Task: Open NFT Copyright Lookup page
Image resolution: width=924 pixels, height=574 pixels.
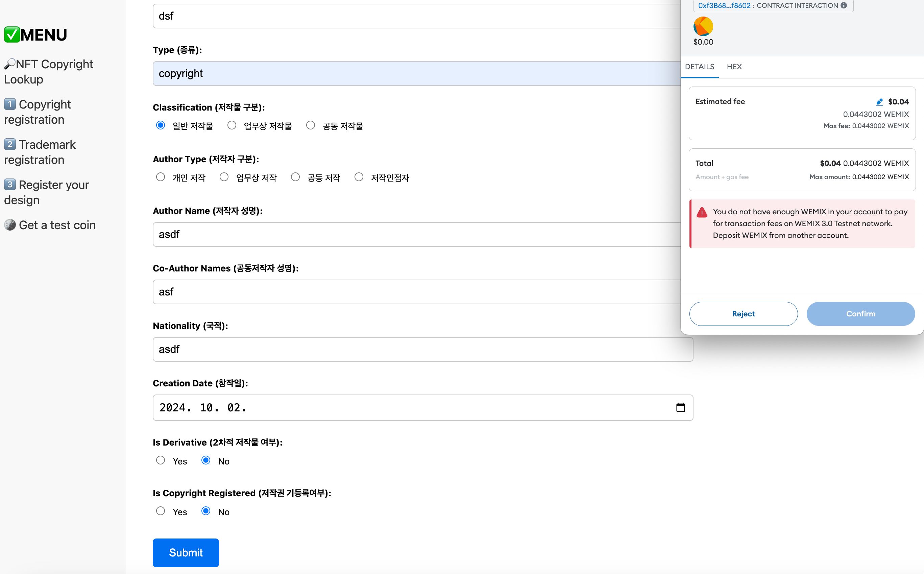Action: tap(49, 72)
